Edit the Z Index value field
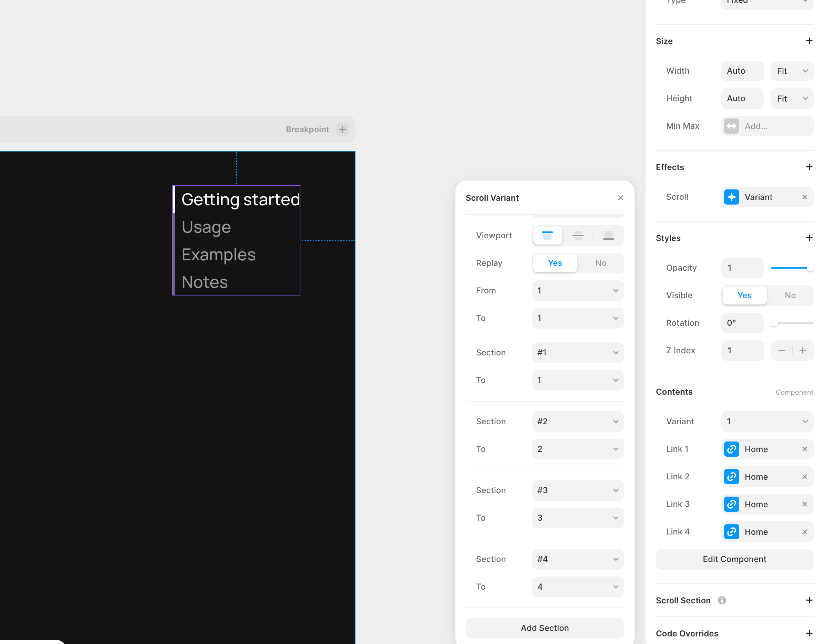824x644 pixels. point(742,351)
